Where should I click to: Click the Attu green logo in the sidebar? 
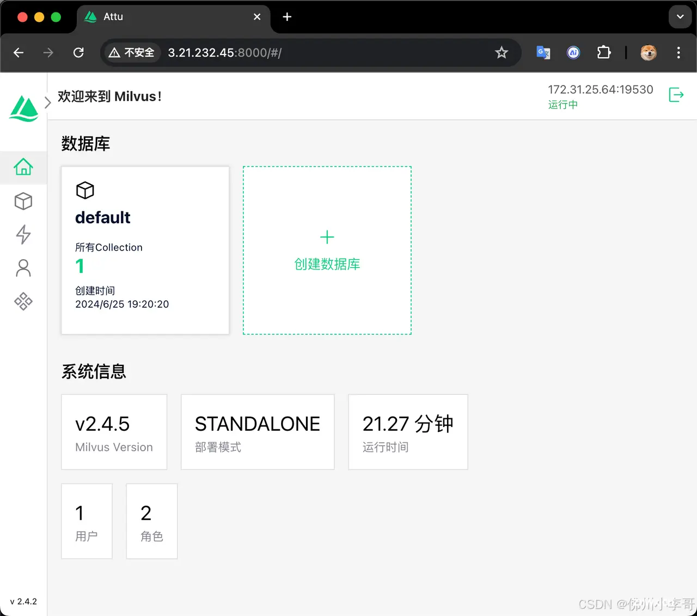point(24,108)
